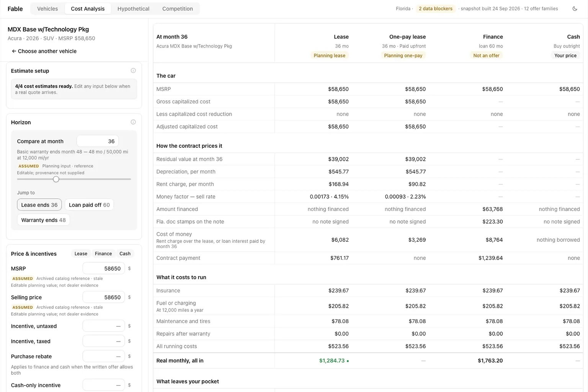Click the Fable logo
This screenshot has width=588, height=392.
point(15,8)
